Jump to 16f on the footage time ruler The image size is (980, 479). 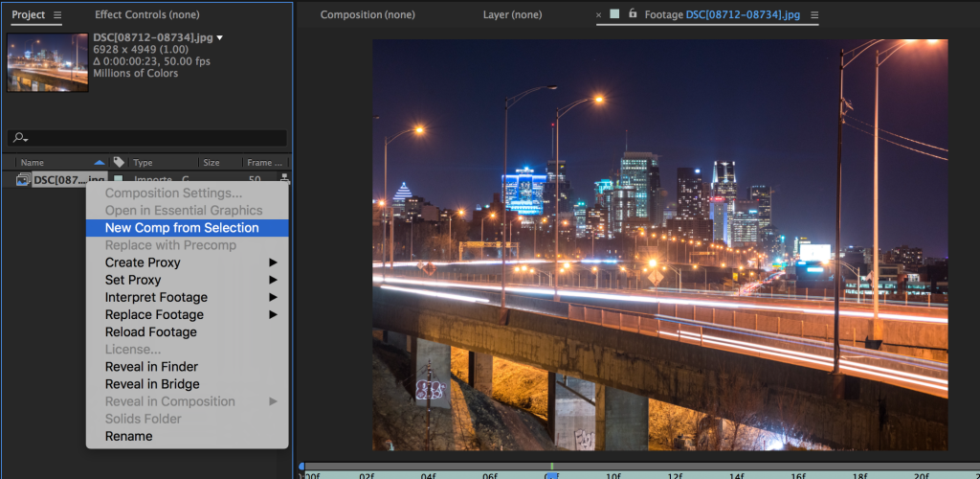click(x=798, y=476)
